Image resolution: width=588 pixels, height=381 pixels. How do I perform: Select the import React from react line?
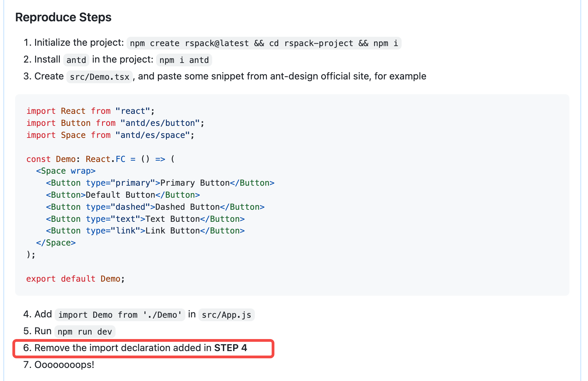pyautogui.click(x=89, y=111)
